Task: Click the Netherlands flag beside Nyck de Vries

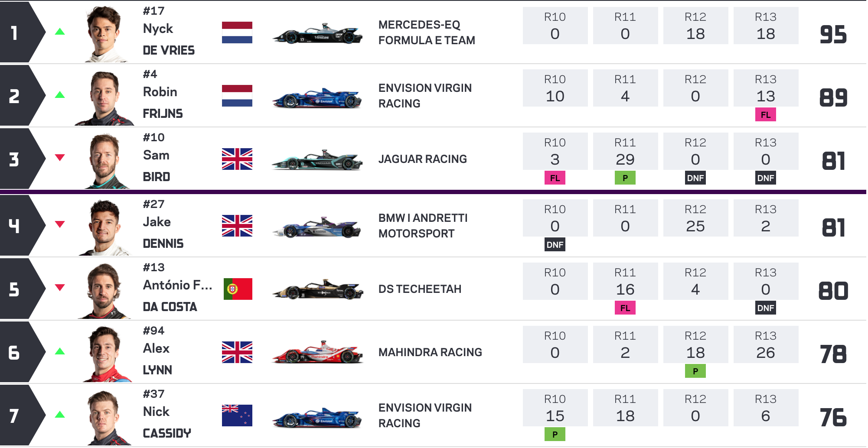Action: pos(237,32)
